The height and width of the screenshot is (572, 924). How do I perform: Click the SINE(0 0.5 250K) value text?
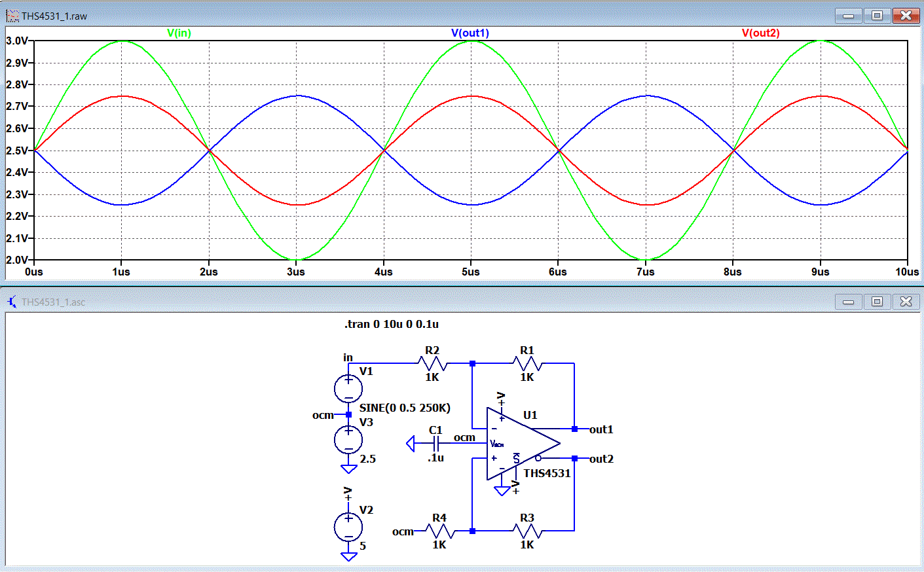405,408
